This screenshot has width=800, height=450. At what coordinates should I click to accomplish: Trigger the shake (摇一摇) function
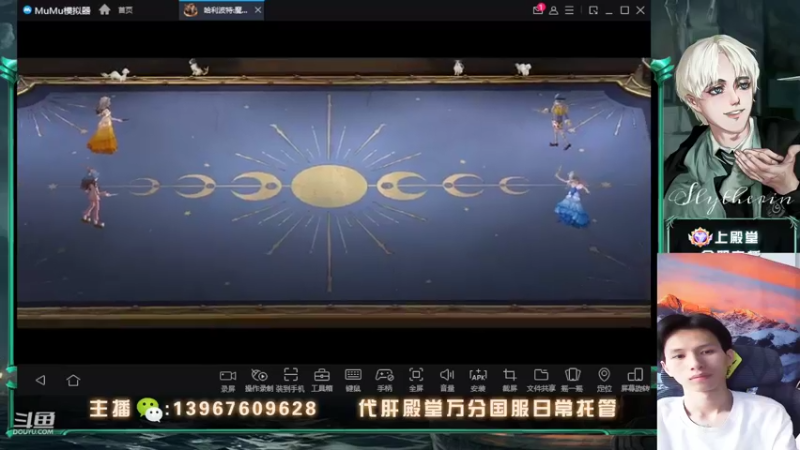572,380
